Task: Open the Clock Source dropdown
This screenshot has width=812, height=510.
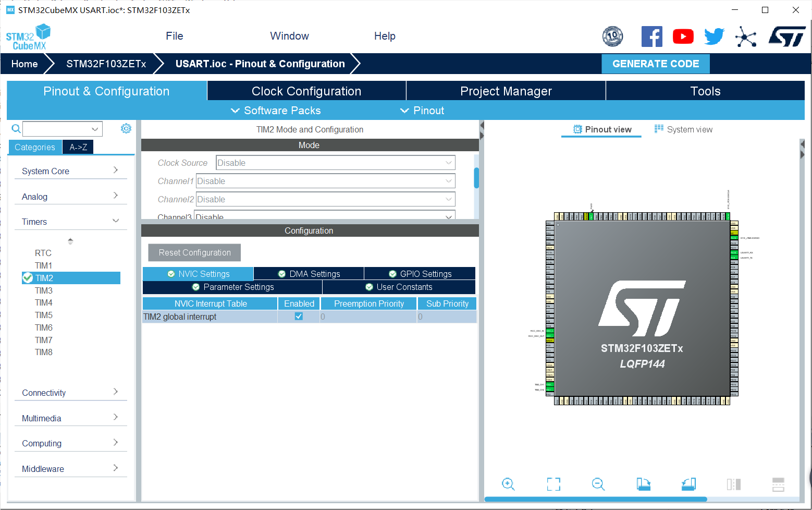Action: pyautogui.click(x=336, y=163)
